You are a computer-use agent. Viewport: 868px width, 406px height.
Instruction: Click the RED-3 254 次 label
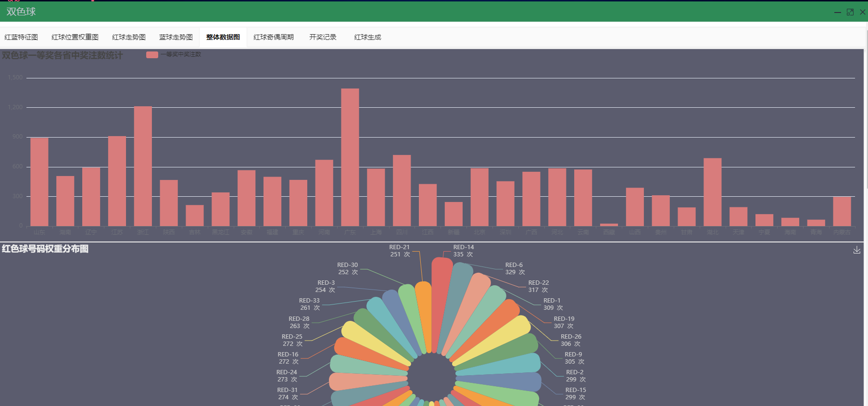pos(326,286)
